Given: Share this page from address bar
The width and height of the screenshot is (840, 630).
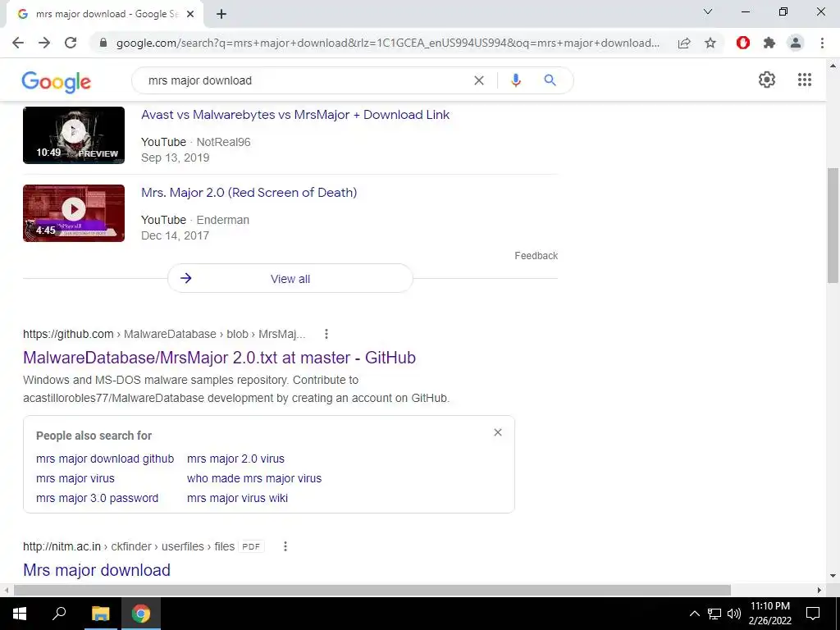Looking at the screenshot, I should tap(684, 43).
